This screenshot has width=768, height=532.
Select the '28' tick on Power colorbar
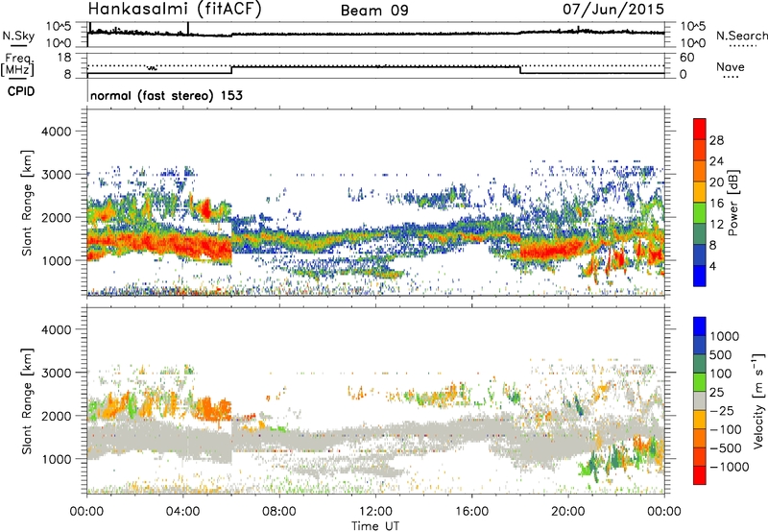click(716, 140)
